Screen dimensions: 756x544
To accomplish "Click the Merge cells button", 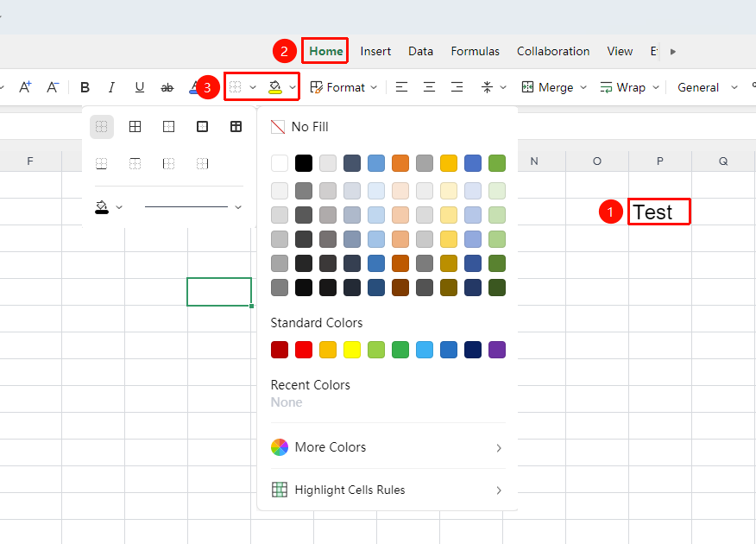I will click(547, 87).
